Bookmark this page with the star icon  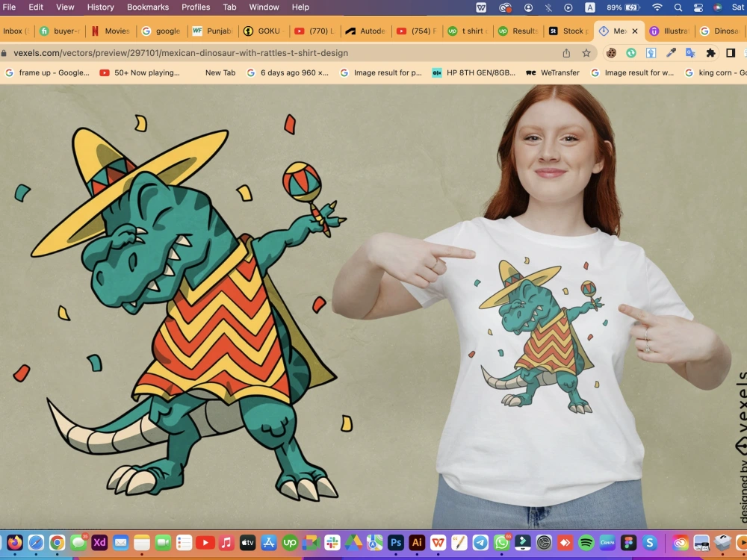click(586, 53)
